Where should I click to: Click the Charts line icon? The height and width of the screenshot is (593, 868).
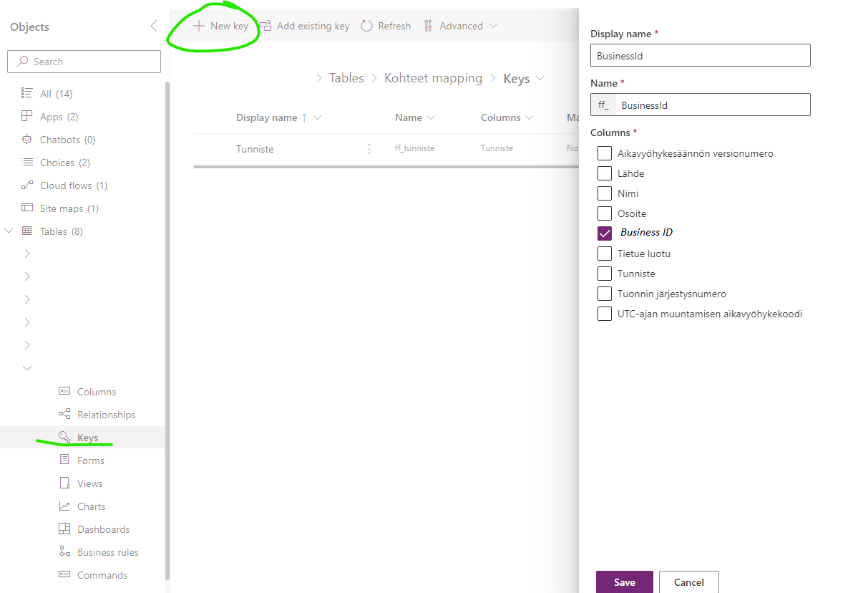tap(64, 506)
